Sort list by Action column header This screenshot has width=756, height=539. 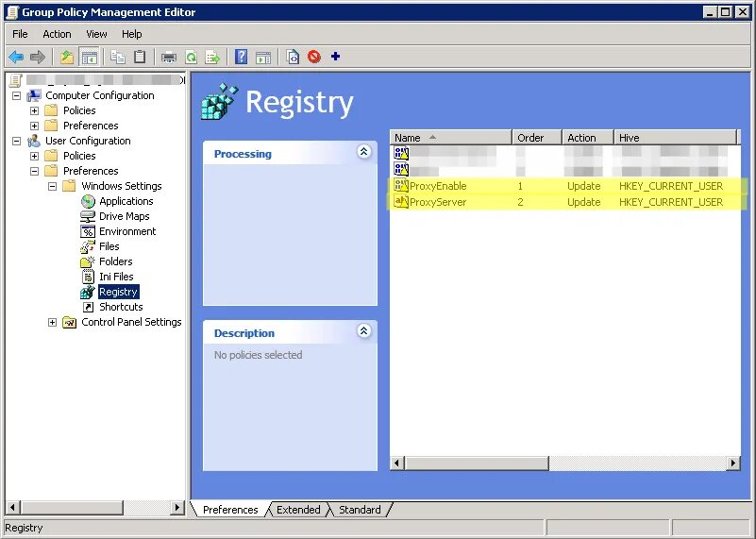click(x=588, y=138)
